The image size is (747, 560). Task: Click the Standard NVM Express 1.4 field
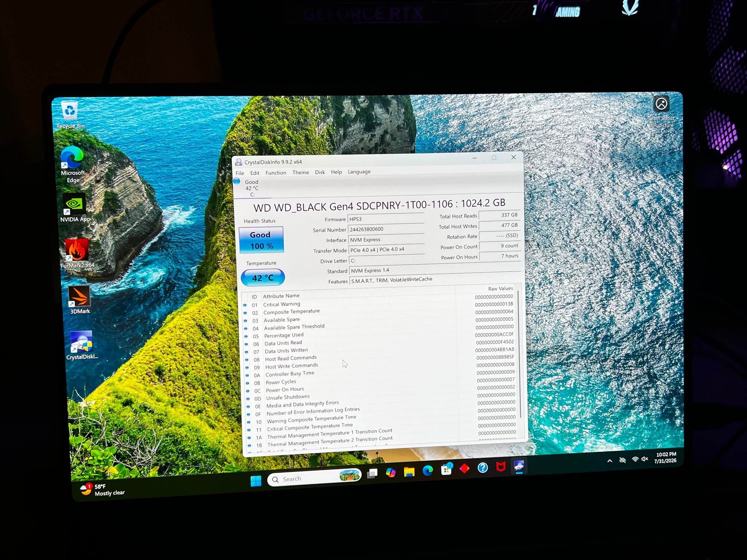(436, 269)
